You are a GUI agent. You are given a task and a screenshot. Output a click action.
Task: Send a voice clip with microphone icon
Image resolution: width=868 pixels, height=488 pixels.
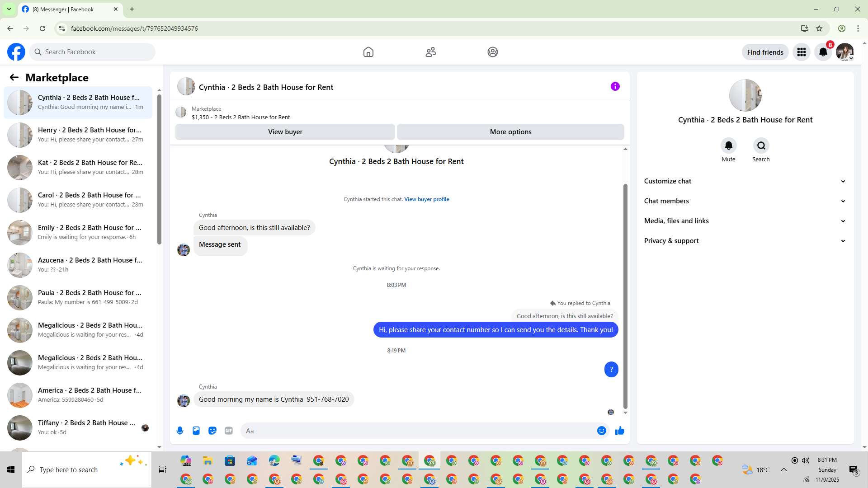tap(180, 431)
